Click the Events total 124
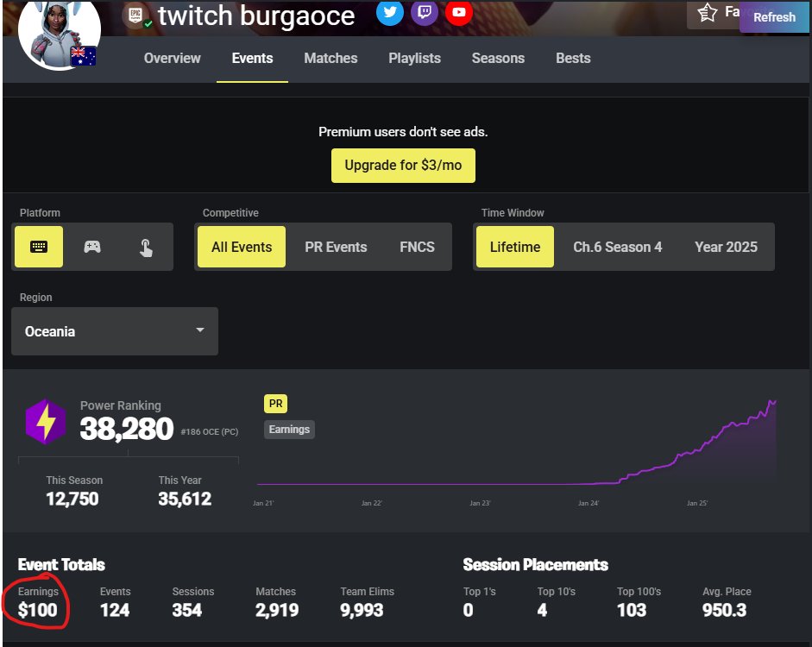Viewport: 812px width, 647px height. (115, 610)
